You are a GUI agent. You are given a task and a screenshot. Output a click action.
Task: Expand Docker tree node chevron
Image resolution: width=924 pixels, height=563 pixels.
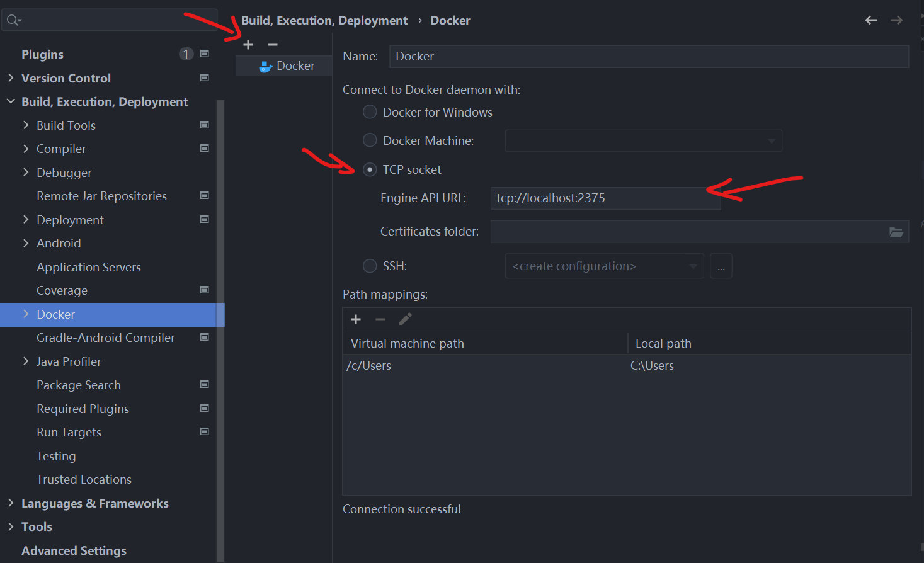point(26,314)
